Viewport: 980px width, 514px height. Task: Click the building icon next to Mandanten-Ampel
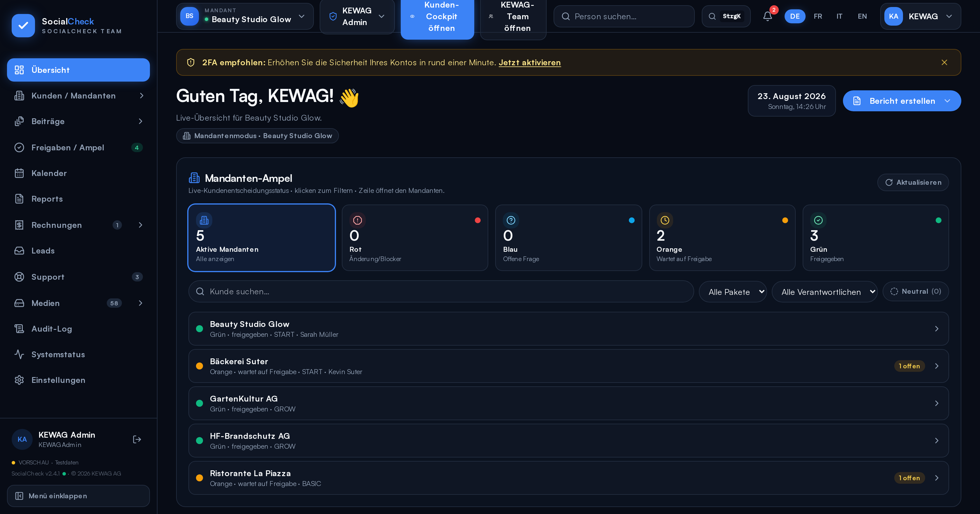click(x=194, y=178)
